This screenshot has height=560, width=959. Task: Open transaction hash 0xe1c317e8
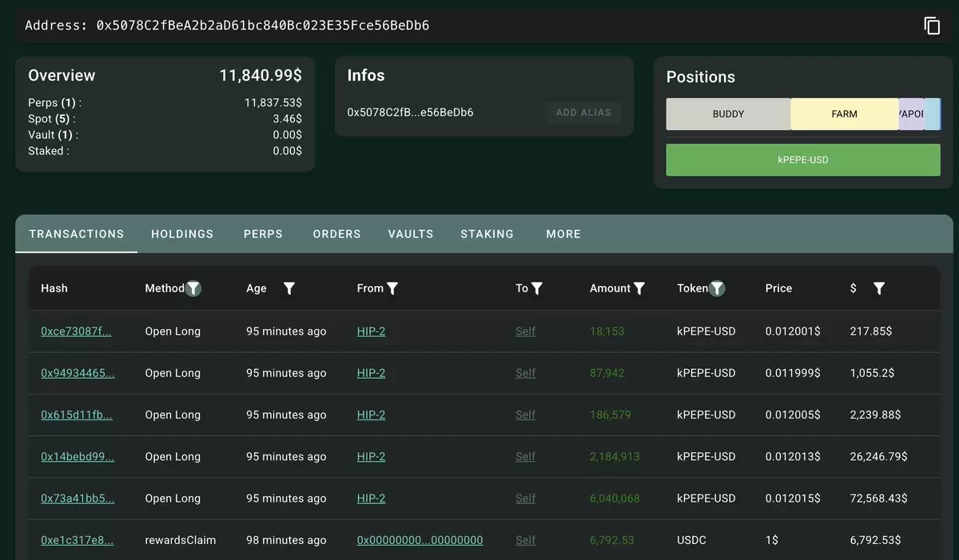tap(77, 540)
